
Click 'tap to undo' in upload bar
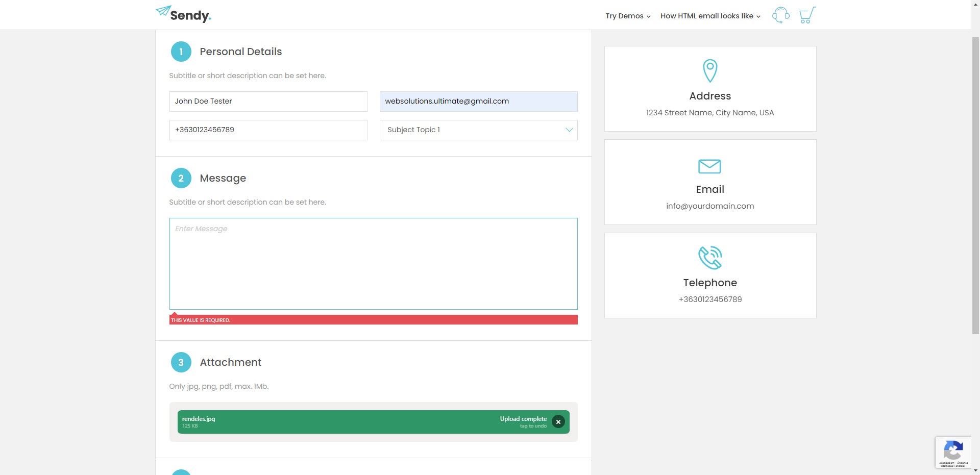point(533,426)
